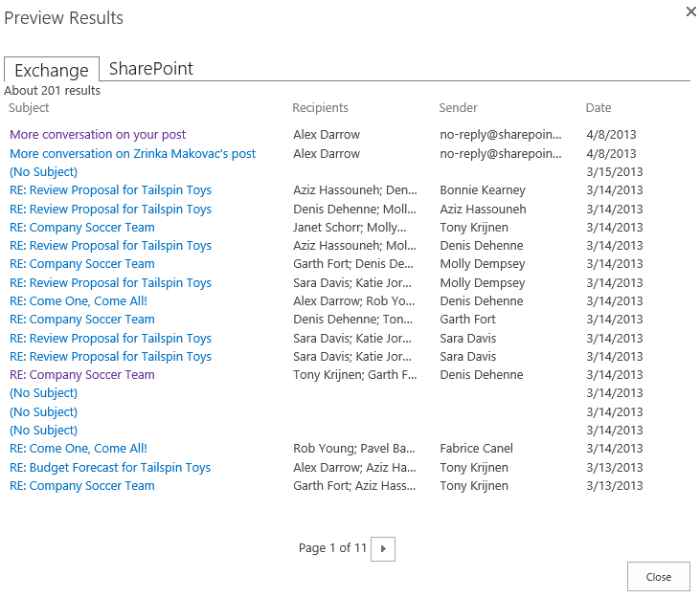Click sender 'Bonnie Kearney'
The image size is (700, 598).
(483, 190)
